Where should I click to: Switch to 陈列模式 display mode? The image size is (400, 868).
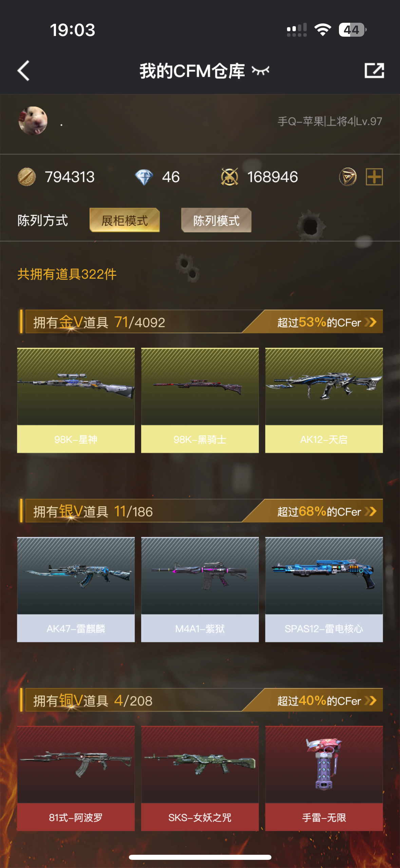click(x=216, y=220)
